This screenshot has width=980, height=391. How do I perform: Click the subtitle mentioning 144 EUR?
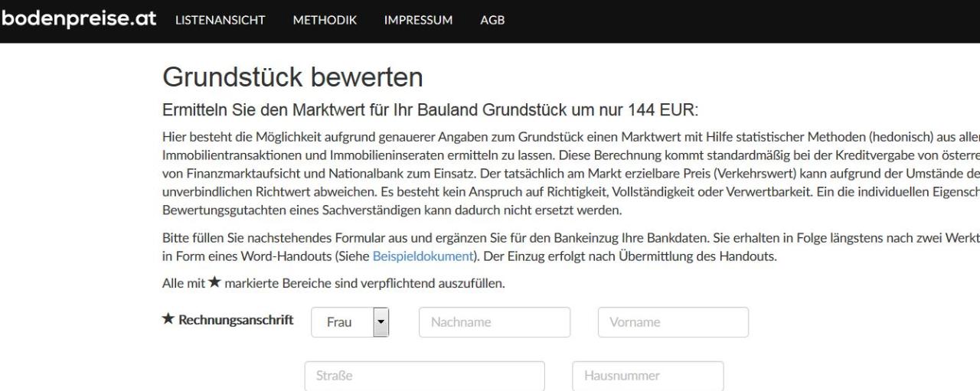click(430, 109)
